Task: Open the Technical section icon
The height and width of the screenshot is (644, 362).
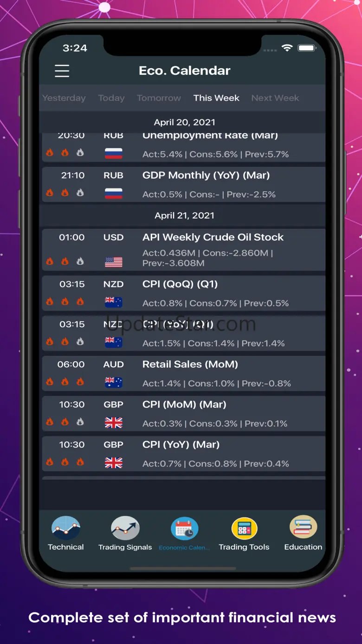Action: [65, 528]
